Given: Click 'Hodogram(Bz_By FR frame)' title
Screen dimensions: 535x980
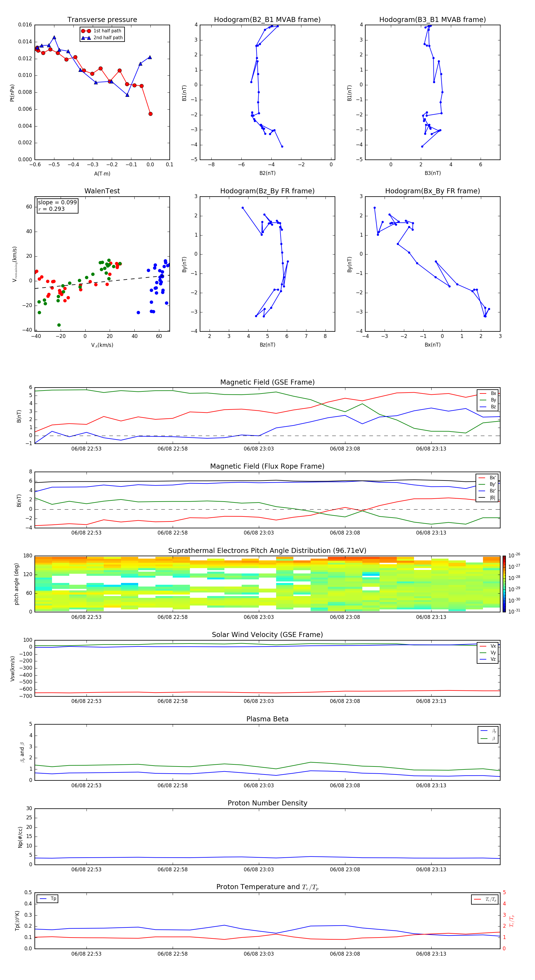Looking at the screenshot, I should [x=267, y=191].
